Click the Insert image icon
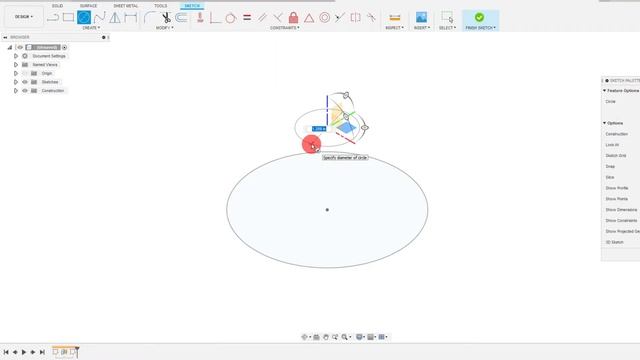 (421, 17)
